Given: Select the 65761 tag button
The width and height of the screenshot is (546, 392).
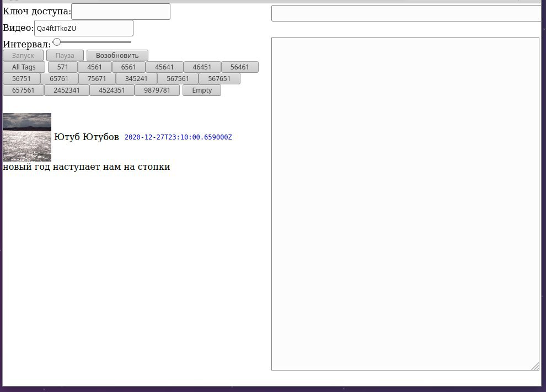Looking at the screenshot, I should pyautogui.click(x=59, y=79).
